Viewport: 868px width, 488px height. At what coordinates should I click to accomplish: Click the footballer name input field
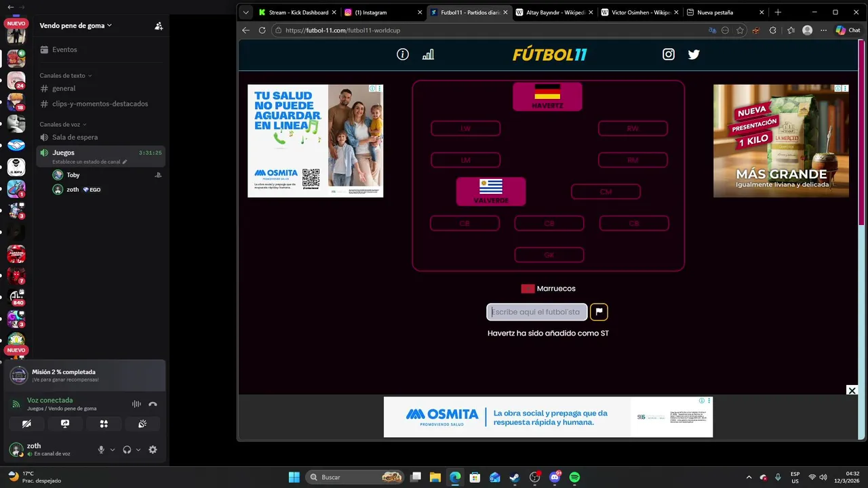coord(537,312)
